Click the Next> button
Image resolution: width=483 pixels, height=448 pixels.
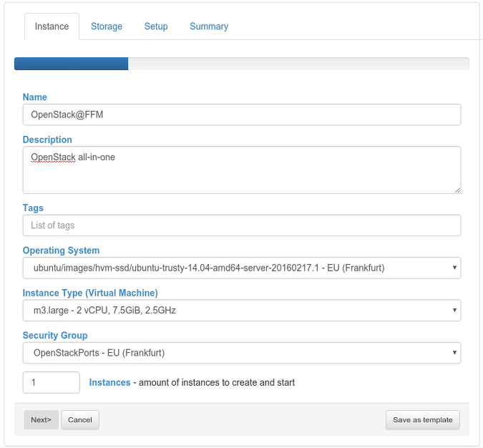[41, 419]
